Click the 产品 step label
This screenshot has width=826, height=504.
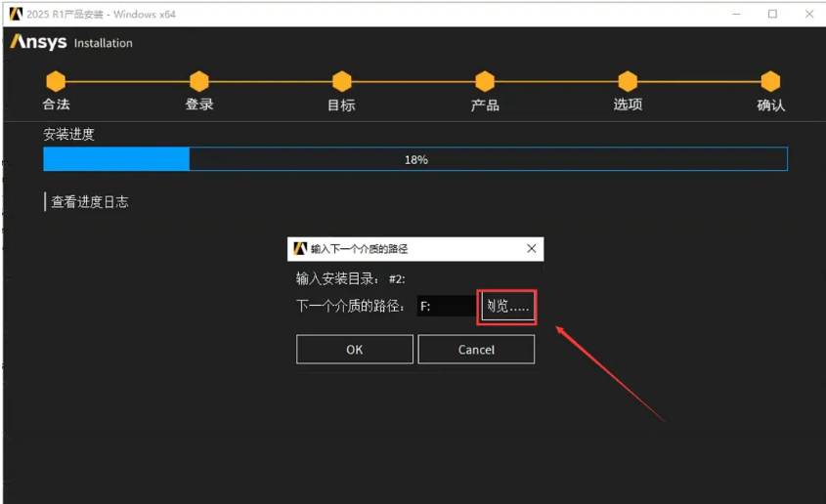click(485, 105)
